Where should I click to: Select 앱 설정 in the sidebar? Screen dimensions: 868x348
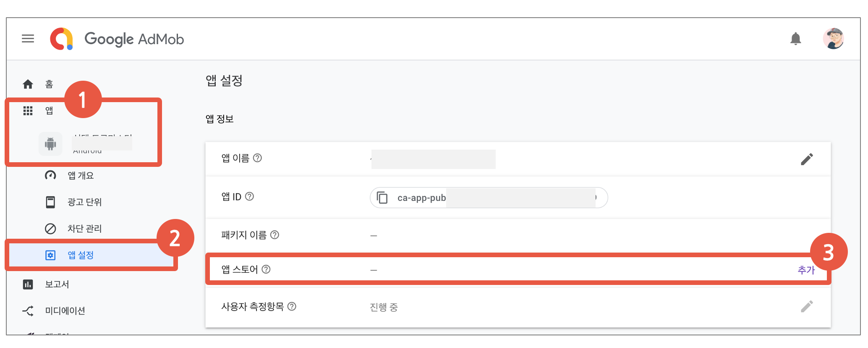point(81,255)
